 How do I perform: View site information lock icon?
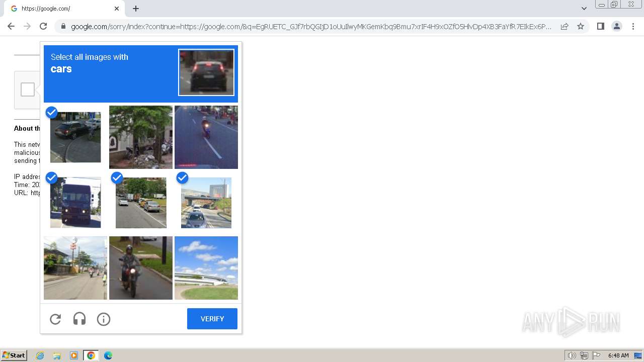[x=63, y=26]
